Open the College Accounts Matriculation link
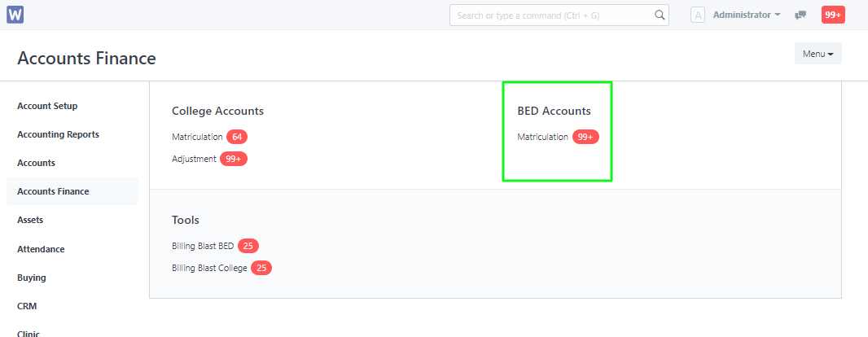Viewport: 868px width, 337px height. 197,137
